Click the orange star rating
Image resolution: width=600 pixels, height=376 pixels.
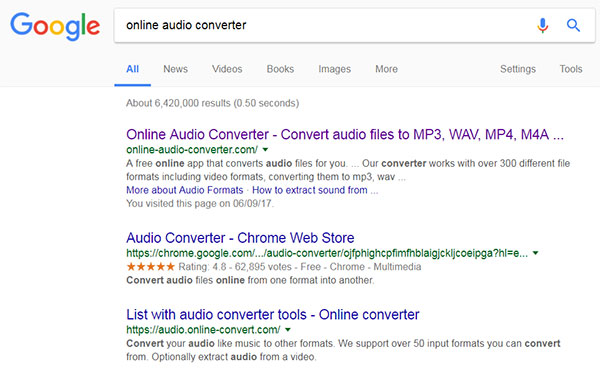click(x=150, y=266)
